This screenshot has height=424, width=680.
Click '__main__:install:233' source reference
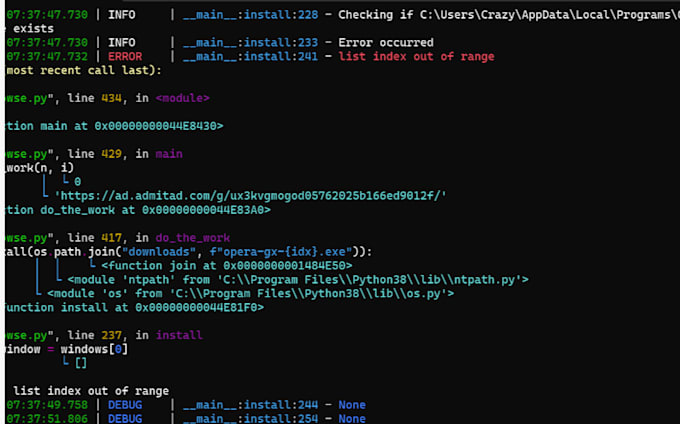coord(250,42)
